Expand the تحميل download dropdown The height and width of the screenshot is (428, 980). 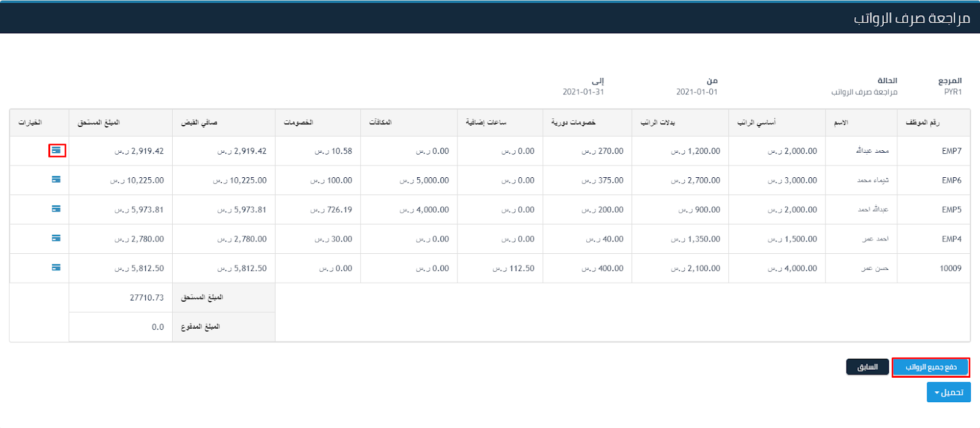[948, 392]
